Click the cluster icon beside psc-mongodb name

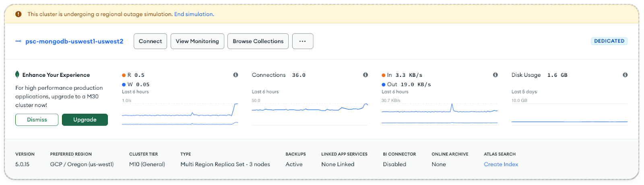(19, 41)
